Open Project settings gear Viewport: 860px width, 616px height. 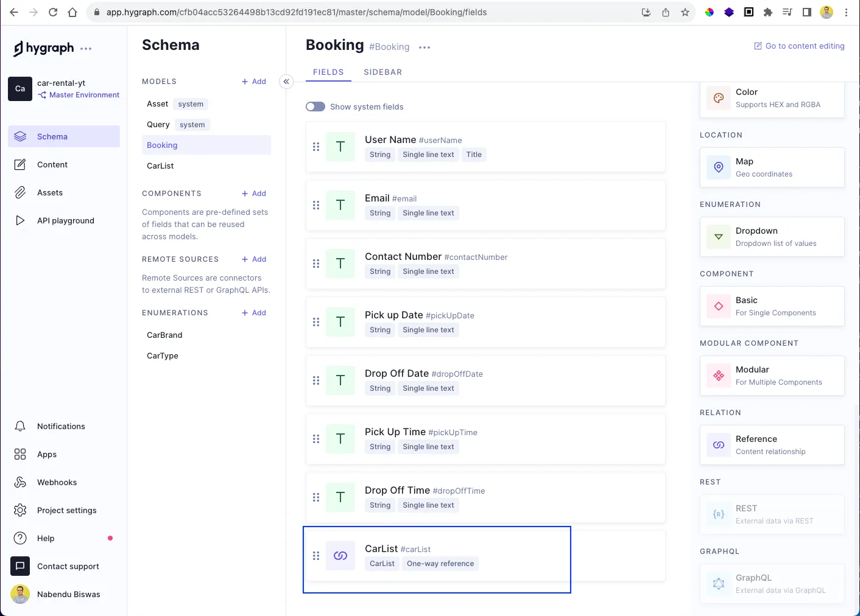tap(64, 510)
